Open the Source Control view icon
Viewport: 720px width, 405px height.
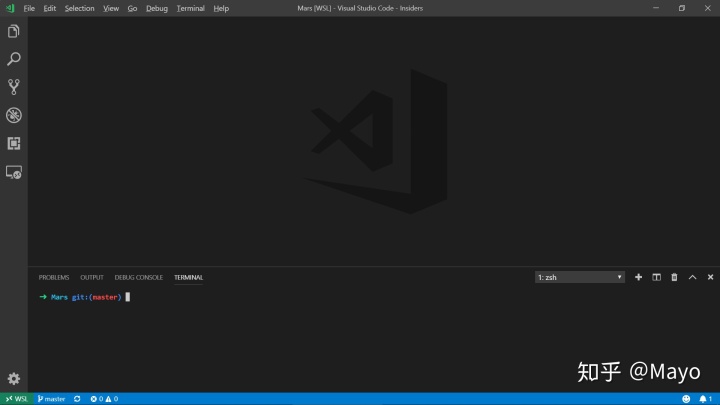tap(14, 87)
